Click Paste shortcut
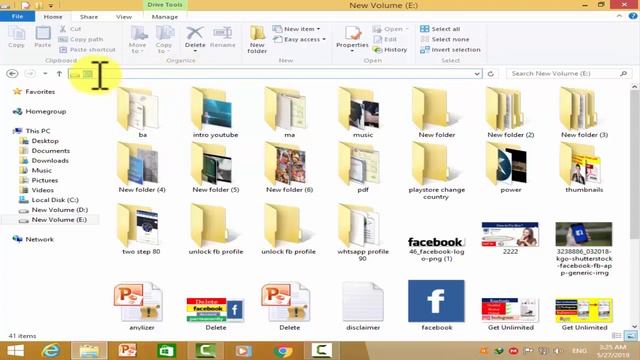This screenshot has height=360, width=640. pyautogui.click(x=87, y=49)
